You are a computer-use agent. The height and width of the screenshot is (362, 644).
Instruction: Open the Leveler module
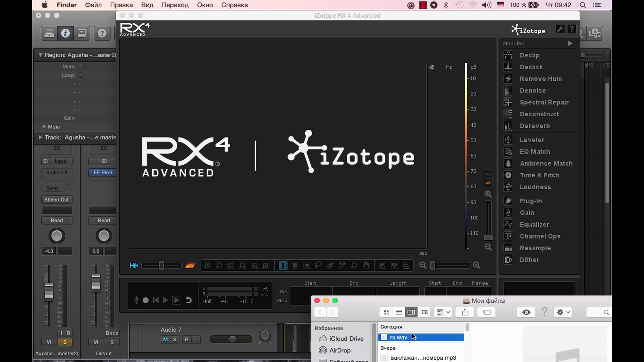pyautogui.click(x=532, y=140)
